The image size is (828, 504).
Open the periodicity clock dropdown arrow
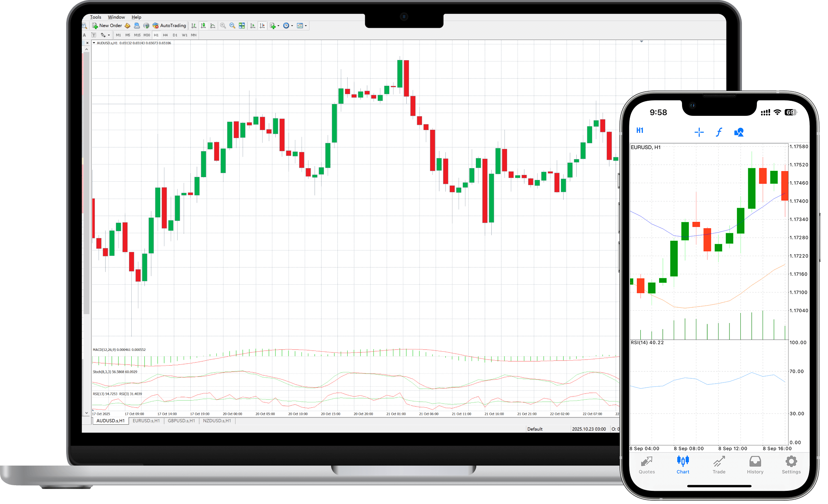[x=292, y=26]
